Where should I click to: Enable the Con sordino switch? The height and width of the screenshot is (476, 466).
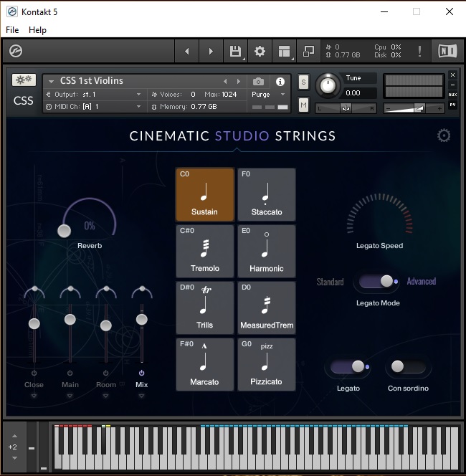[x=408, y=367]
